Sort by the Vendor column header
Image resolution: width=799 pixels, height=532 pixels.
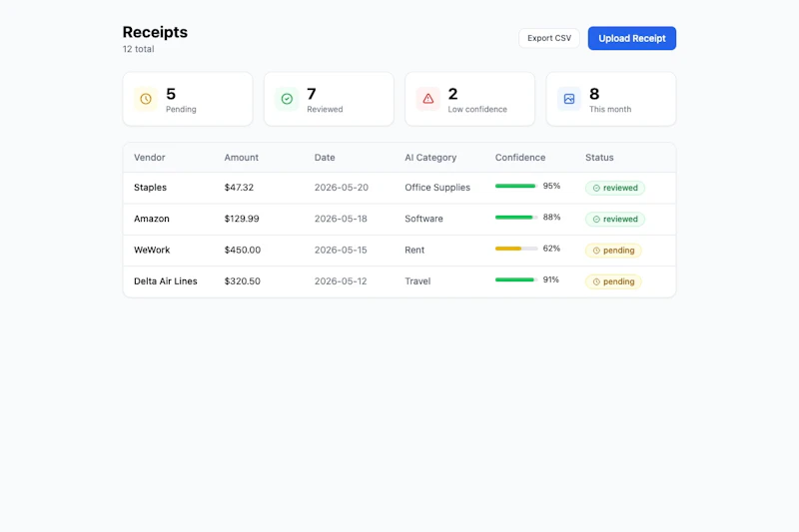(x=149, y=158)
